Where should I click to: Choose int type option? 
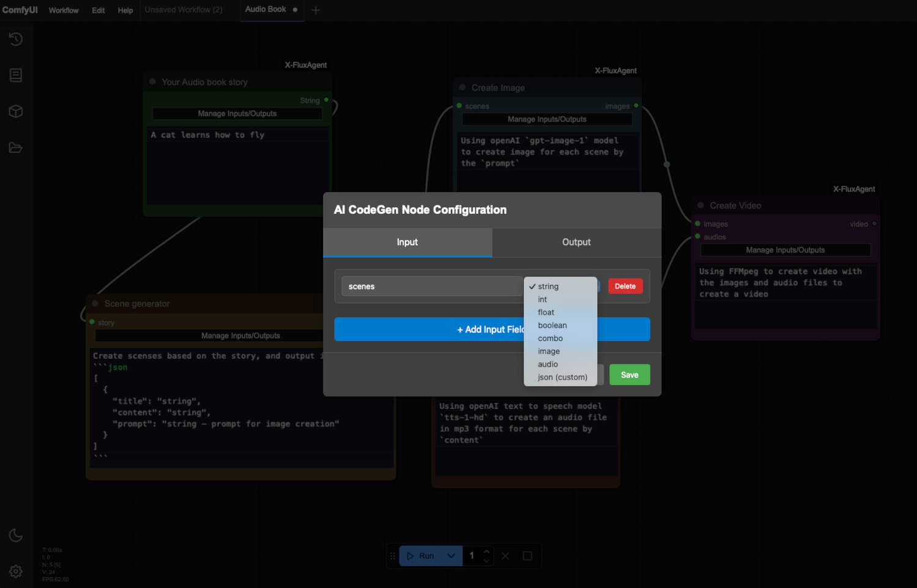pos(543,300)
